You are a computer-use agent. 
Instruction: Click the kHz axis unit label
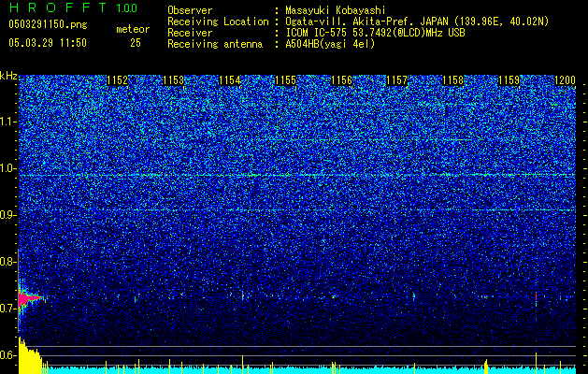[x=8, y=76]
